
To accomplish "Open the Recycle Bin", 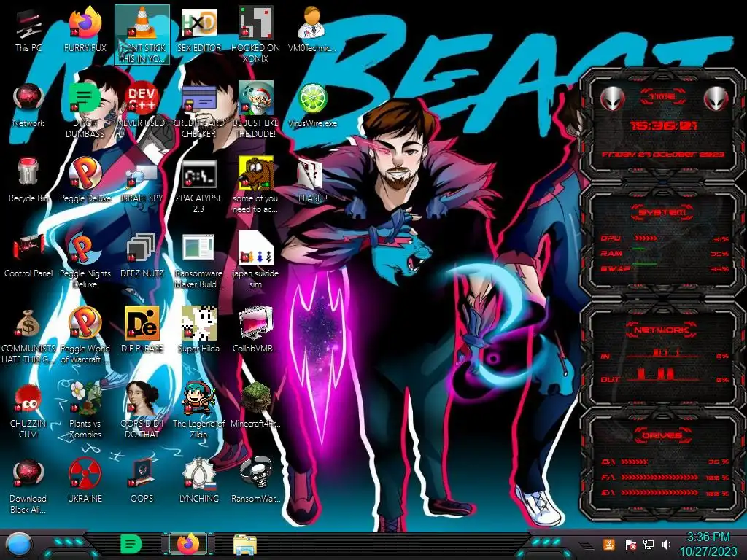I will coord(28,172).
